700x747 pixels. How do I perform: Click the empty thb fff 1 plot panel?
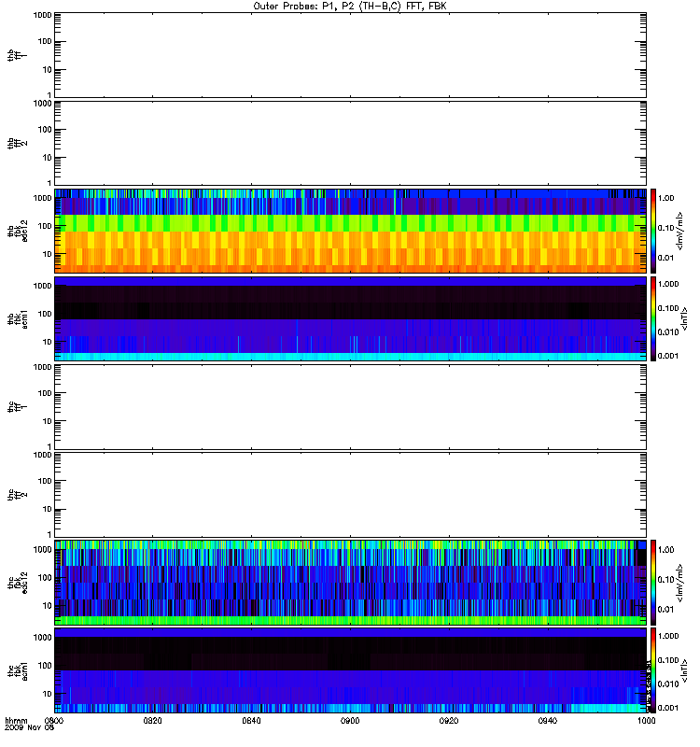pos(350,55)
